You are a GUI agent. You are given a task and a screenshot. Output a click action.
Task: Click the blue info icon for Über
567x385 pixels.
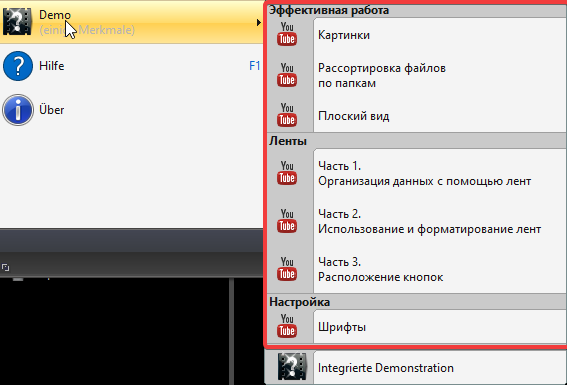(x=18, y=110)
